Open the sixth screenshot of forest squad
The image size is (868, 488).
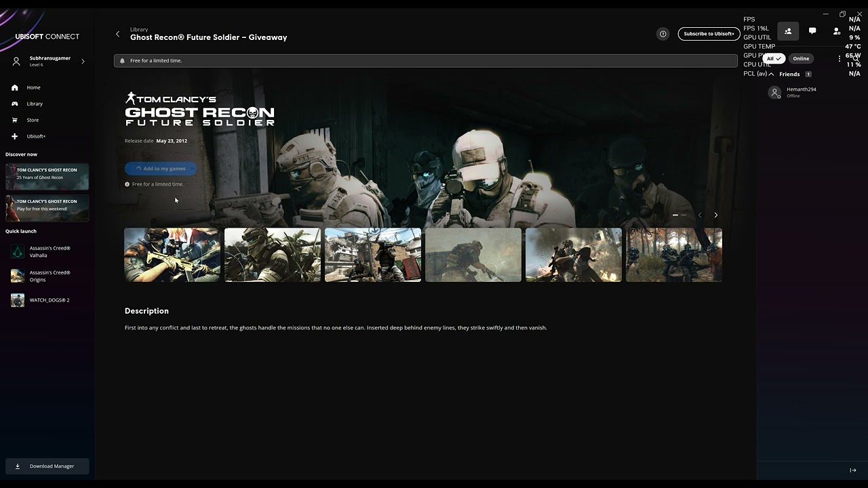pos(674,255)
